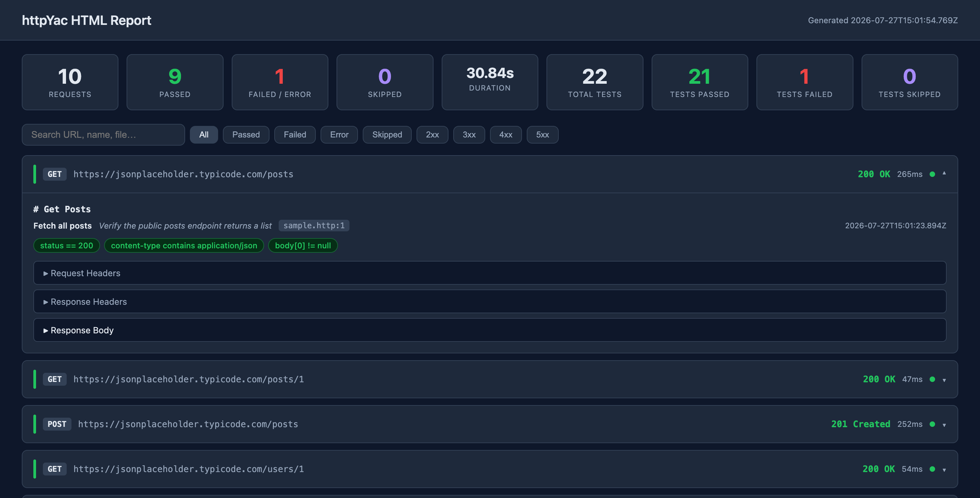Viewport: 980px width, 498px height.
Task: Click the 'Fetch all posts' title
Action: [63, 226]
